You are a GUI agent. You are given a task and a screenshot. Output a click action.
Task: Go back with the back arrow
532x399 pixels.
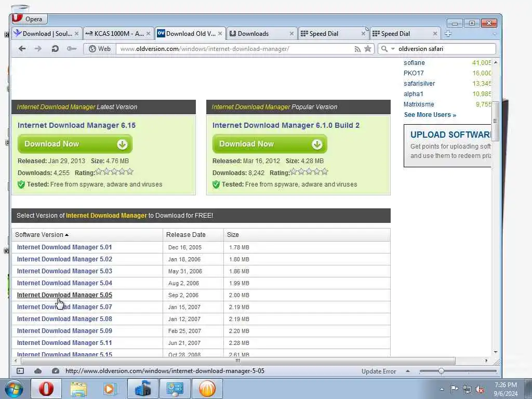tap(22, 49)
